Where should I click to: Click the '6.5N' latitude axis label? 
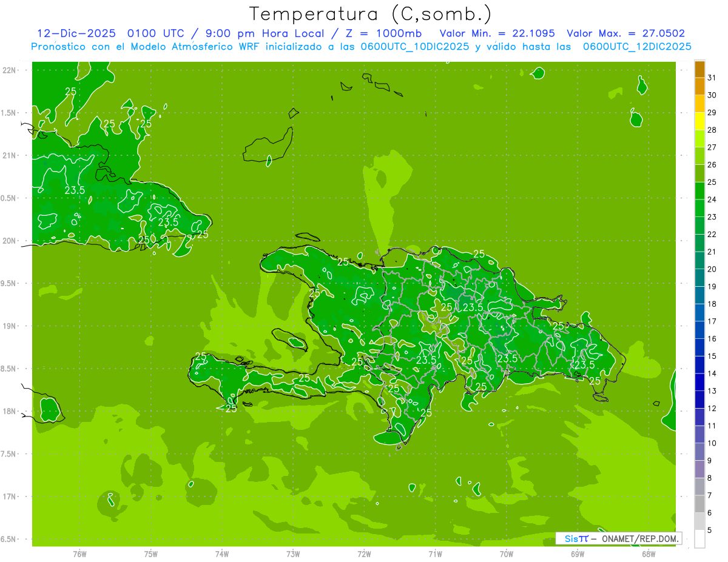pos(9,539)
